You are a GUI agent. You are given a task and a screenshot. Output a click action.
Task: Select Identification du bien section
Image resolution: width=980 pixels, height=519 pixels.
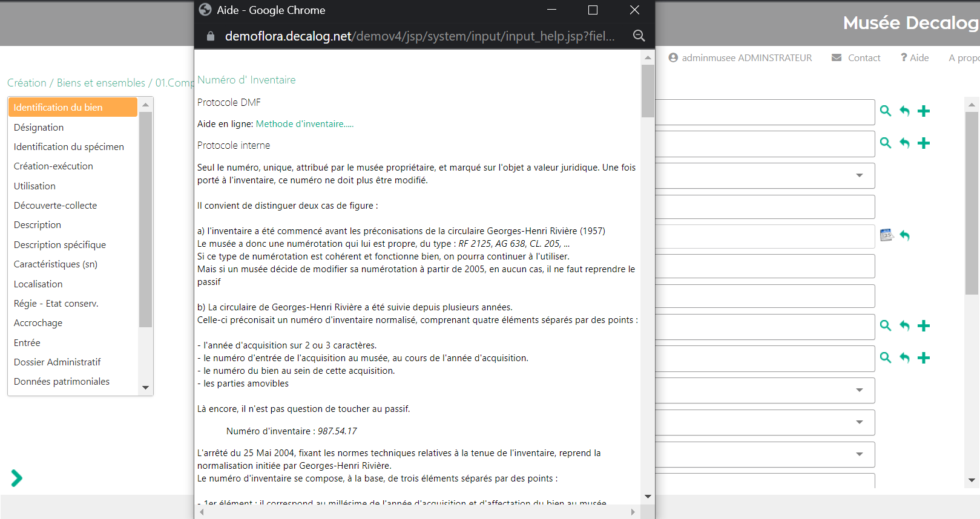click(73, 107)
